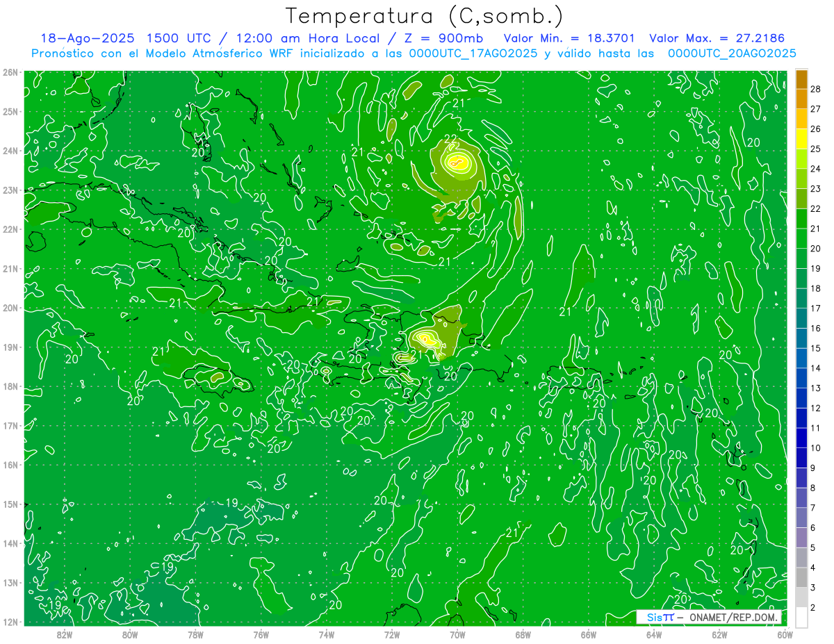Click the "16N" latitude label

[x=11, y=465]
